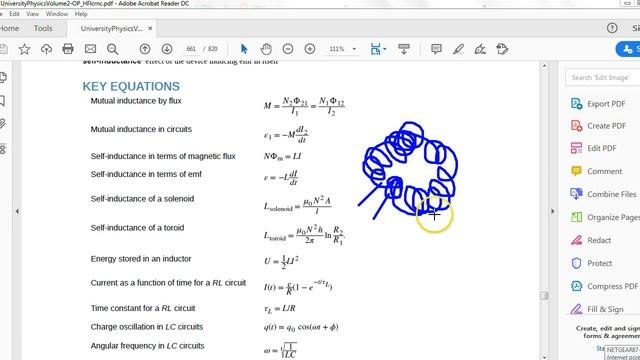This screenshot has height=360, width=640.
Task: Open the Edit menu
Action: click(14, 14)
